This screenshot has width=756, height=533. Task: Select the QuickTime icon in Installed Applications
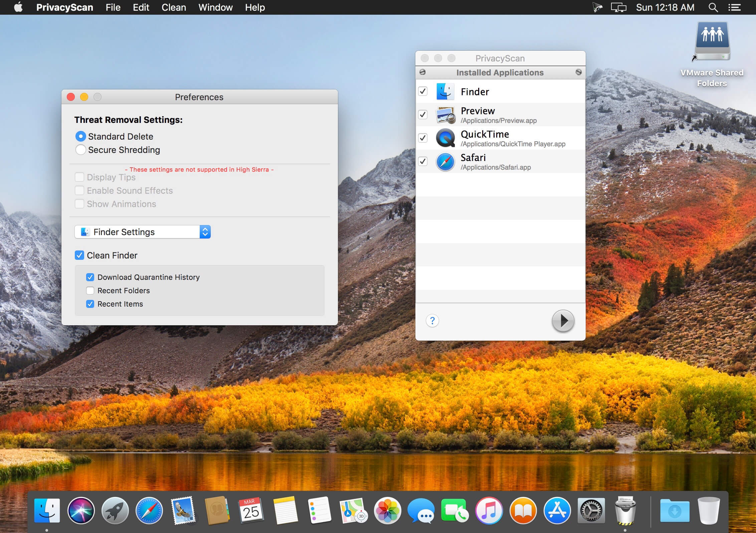click(445, 138)
